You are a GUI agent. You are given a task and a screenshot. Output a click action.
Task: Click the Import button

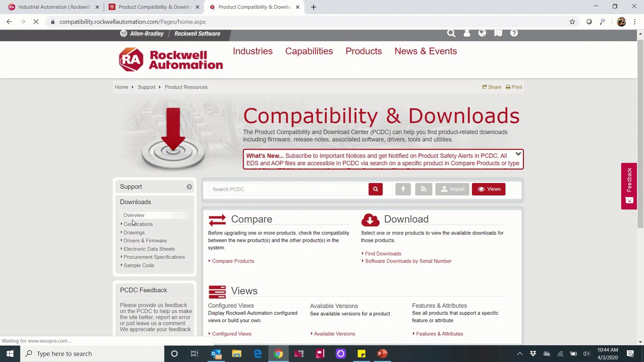click(x=452, y=189)
